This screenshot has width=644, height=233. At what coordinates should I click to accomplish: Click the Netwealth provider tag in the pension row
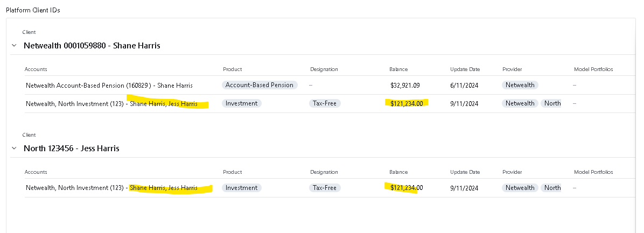point(520,85)
